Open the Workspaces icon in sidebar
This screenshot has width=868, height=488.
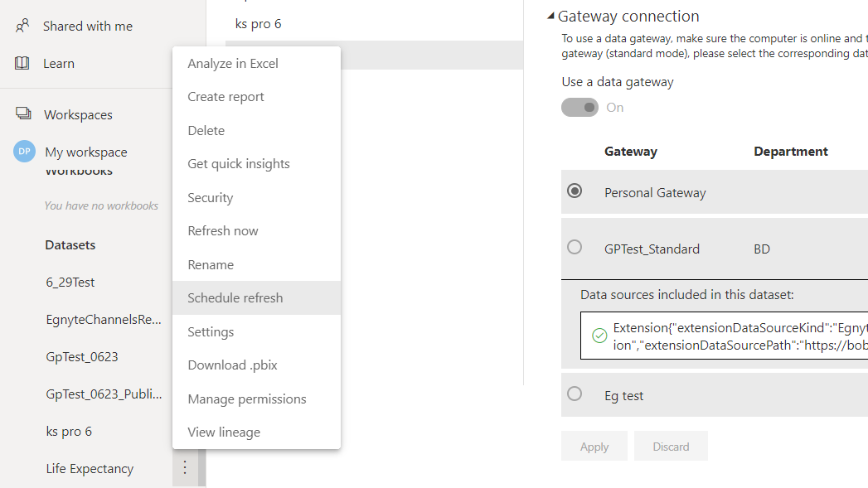23,114
